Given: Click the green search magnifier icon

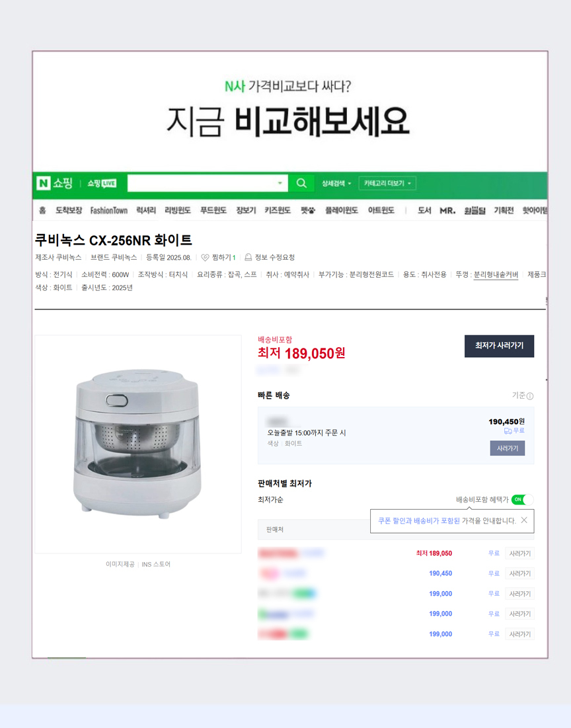Looking at the screenshot, I should click(301, 183).
